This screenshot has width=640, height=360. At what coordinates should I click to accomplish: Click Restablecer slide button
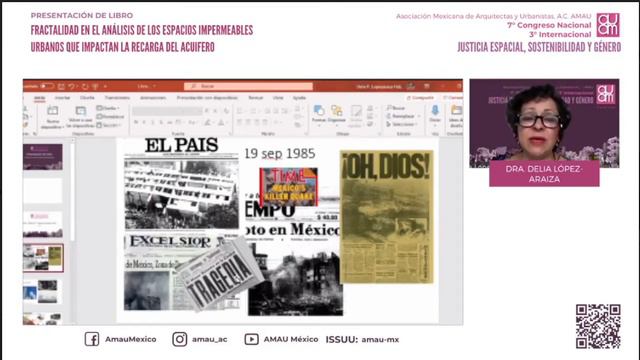tap(110, 117)
